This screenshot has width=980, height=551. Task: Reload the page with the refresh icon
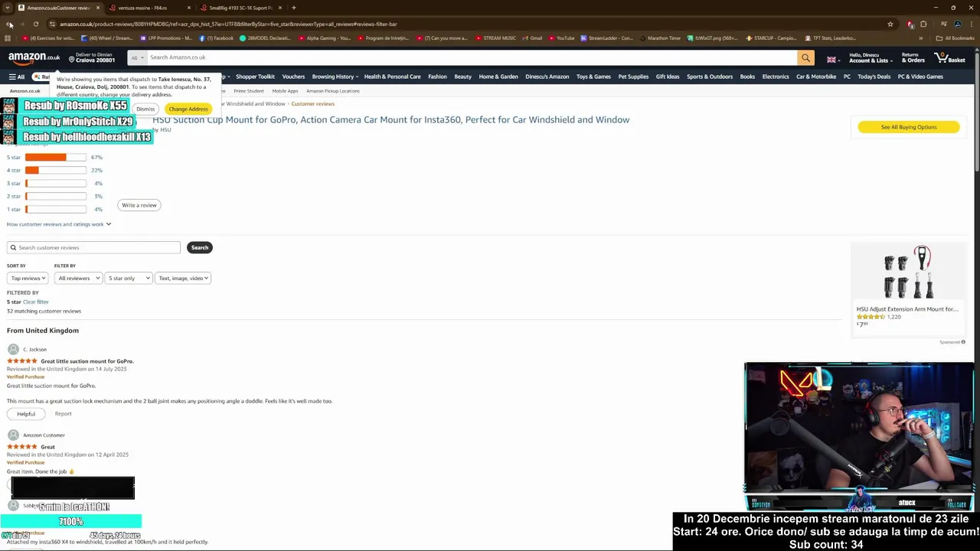coord(35,24)
